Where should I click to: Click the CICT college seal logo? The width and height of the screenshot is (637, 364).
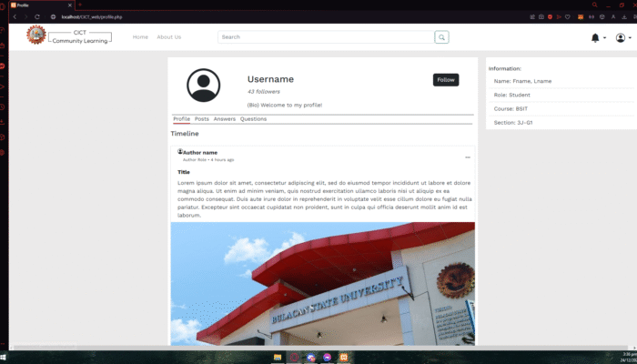36,35
